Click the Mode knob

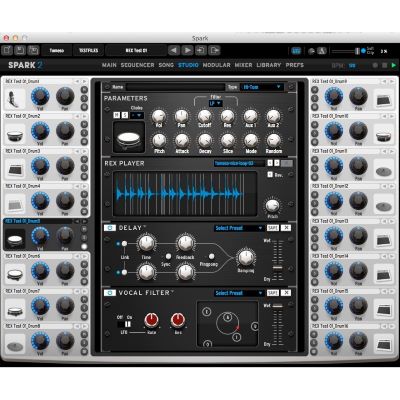[x=251, y=141]
